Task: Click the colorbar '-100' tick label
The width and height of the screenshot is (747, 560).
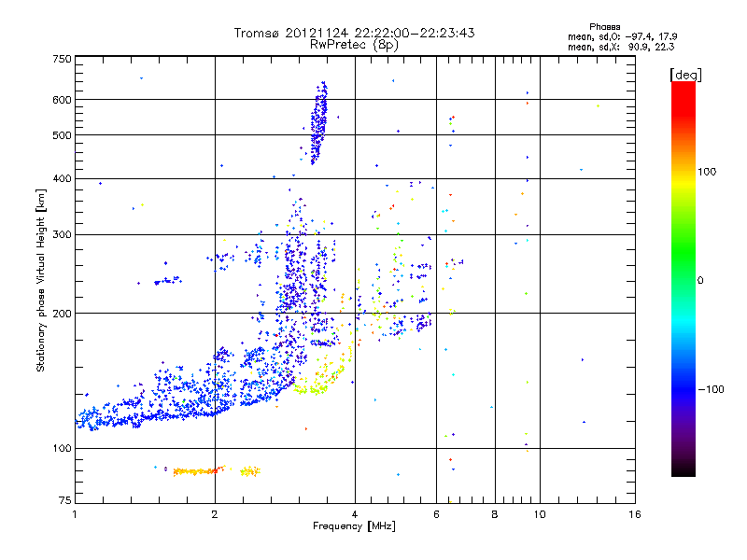Action: pos(711,389)
